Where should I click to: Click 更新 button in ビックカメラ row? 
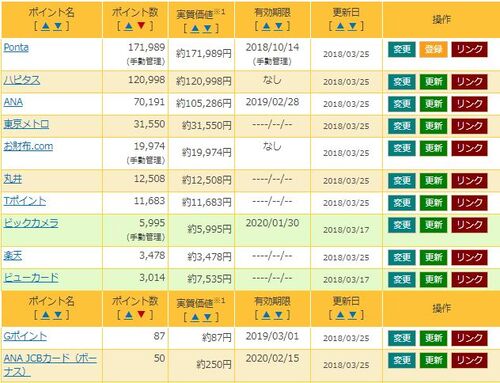coord(433,225)
